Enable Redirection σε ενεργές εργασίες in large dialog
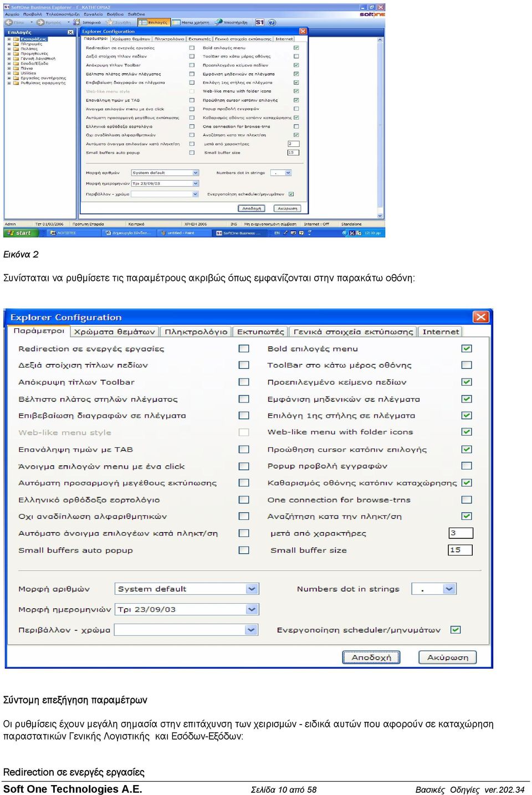532x795 pixels. (244, 349)
